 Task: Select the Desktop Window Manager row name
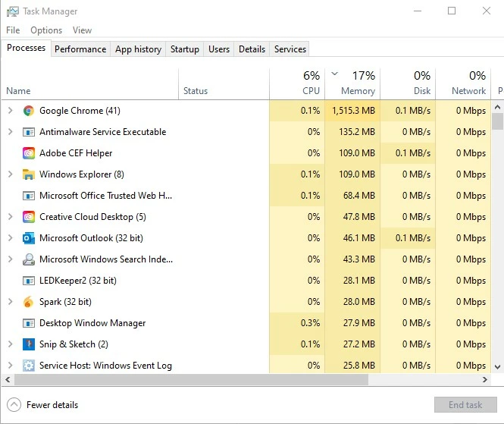pos(92,323)
